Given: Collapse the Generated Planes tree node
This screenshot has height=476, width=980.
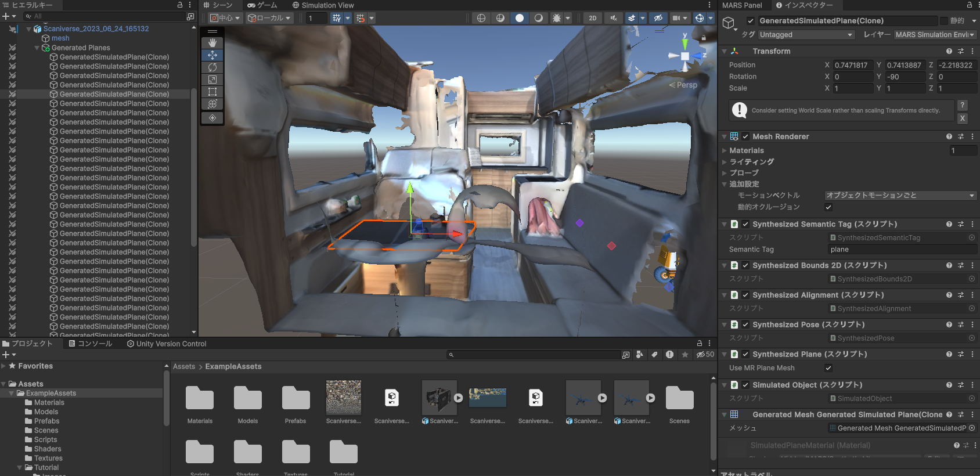Looking at the screenshot, I should [37, 48].
